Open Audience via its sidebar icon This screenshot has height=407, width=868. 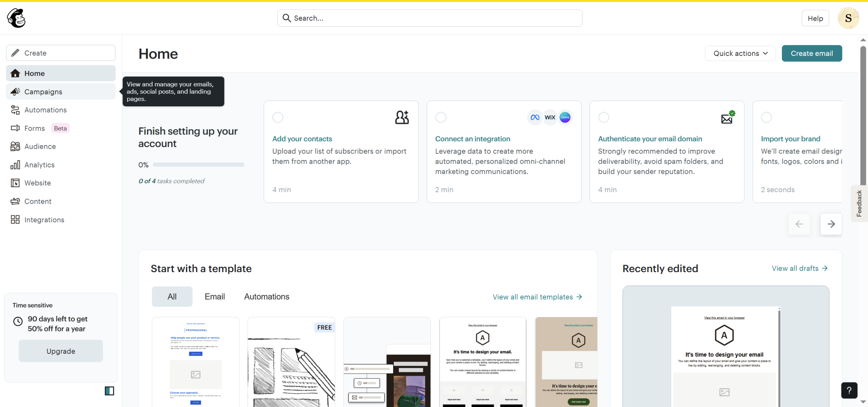15,146
